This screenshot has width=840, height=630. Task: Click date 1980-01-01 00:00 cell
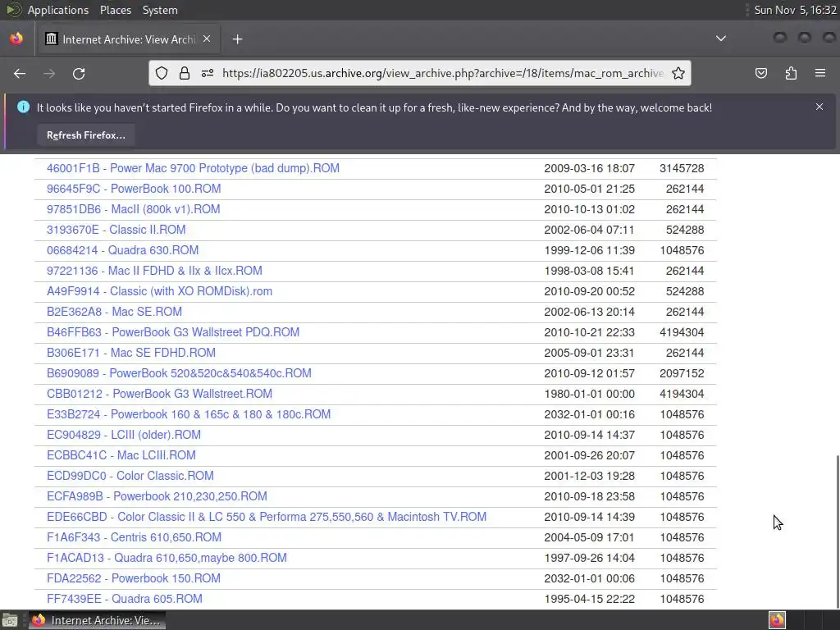589,394
